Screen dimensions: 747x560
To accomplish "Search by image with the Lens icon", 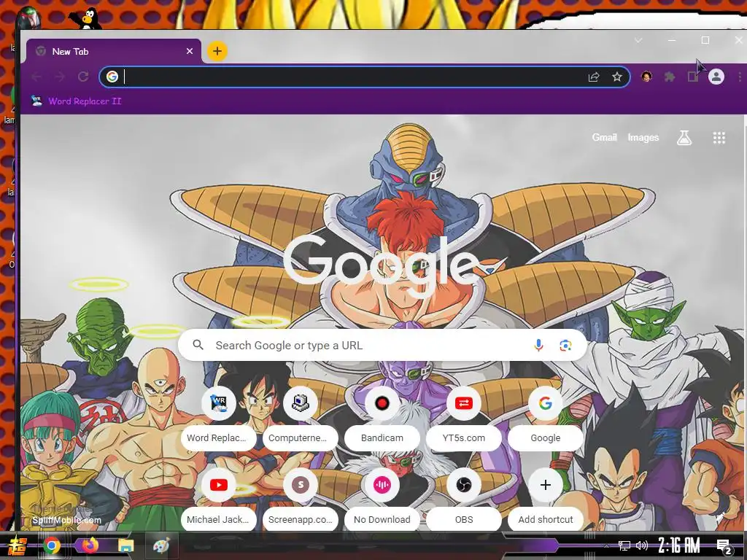I will point(565,345).
